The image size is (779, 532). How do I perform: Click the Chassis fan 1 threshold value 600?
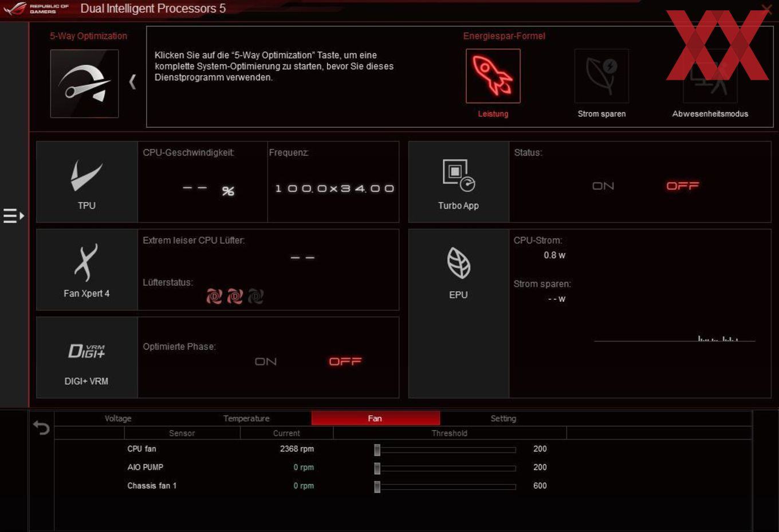tap(540, 486)
